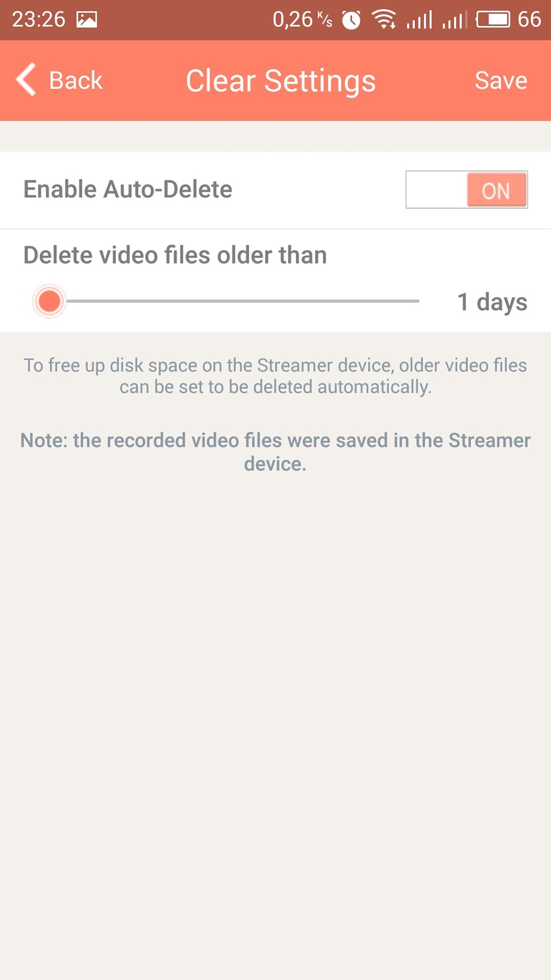
Task: Tap the Enable Auto-Delete row label
Action: [128, 189]
